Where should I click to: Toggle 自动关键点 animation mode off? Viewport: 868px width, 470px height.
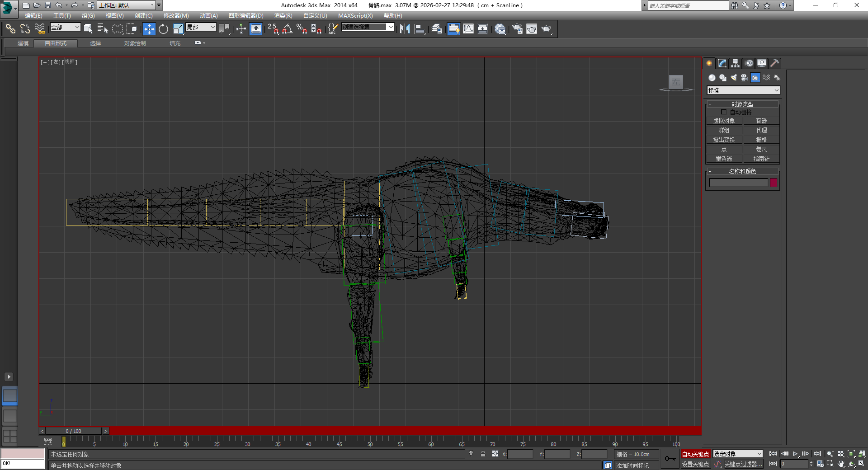695,454
